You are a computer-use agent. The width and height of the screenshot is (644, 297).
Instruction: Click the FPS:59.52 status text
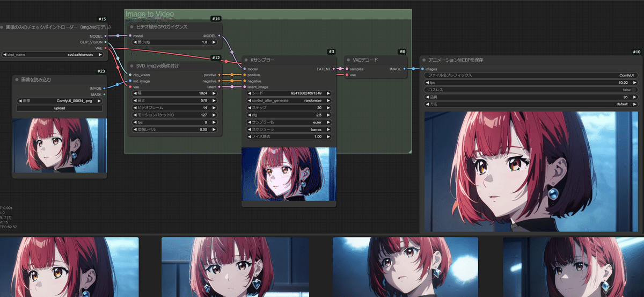point(9,227)
